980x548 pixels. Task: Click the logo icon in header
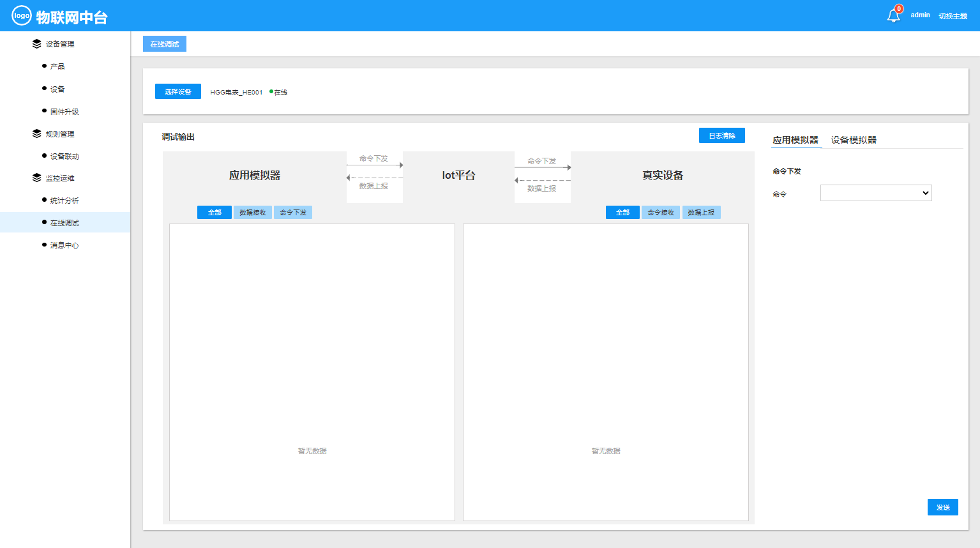[22, 15]
